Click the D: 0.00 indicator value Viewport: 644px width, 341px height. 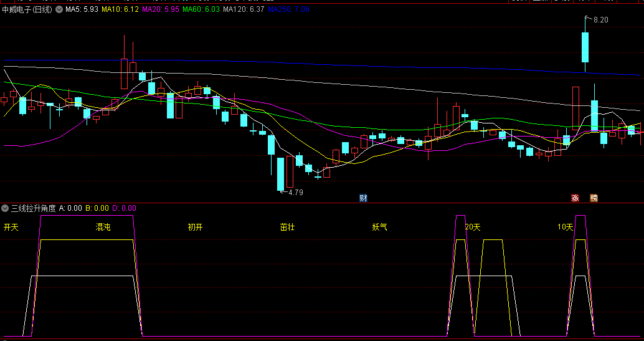tap(124, 209)
